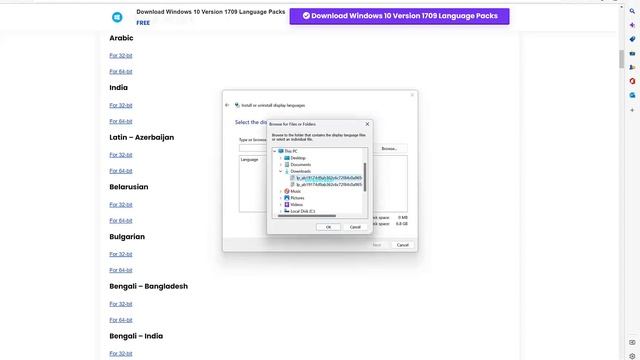Click the Local Disk (C:) drive icon
640x360 pixels.
coord(287,211)
